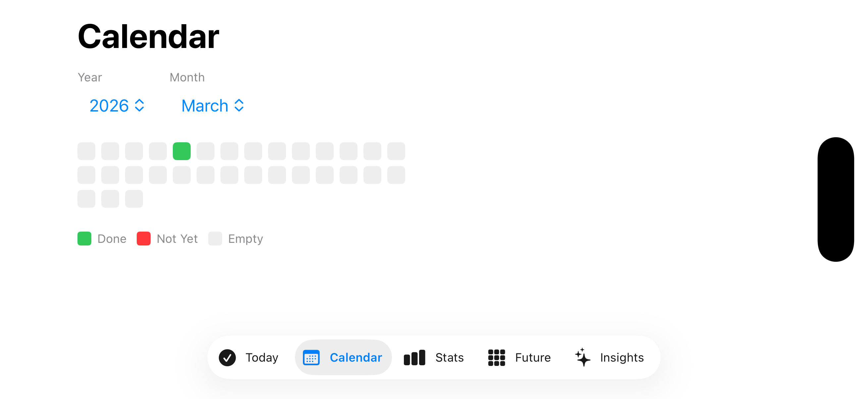
Task: Select the green completed day cell
Action: click(182, 151)
